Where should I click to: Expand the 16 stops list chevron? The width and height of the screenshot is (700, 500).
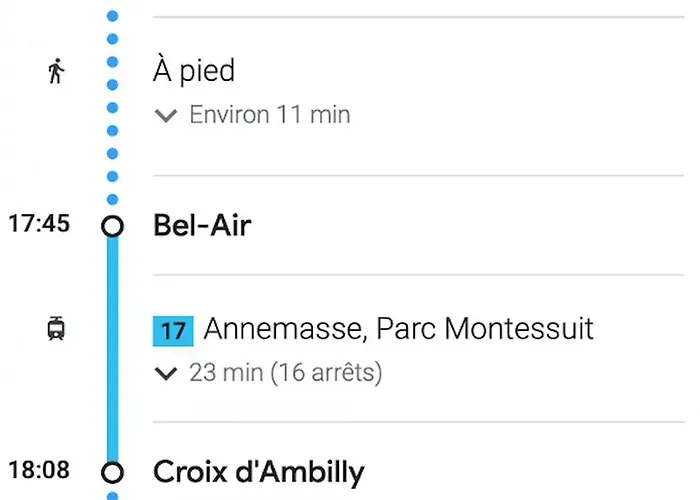(x=165, y=374)
